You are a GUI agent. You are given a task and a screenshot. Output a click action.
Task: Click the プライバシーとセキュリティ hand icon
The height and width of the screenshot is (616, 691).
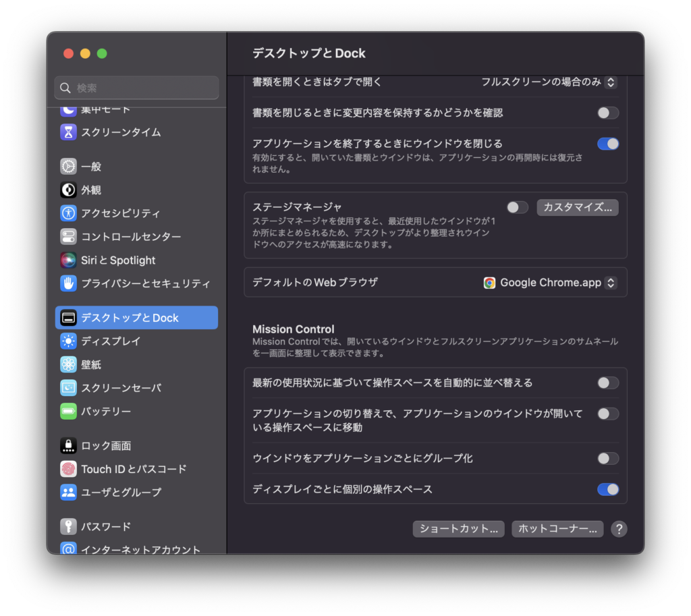(x=68, y=283)
